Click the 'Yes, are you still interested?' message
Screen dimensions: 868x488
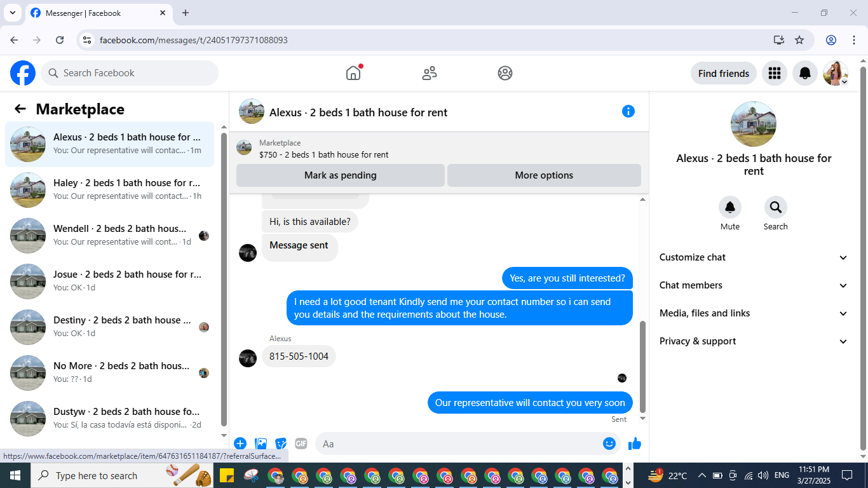click(x=567, y=278)
